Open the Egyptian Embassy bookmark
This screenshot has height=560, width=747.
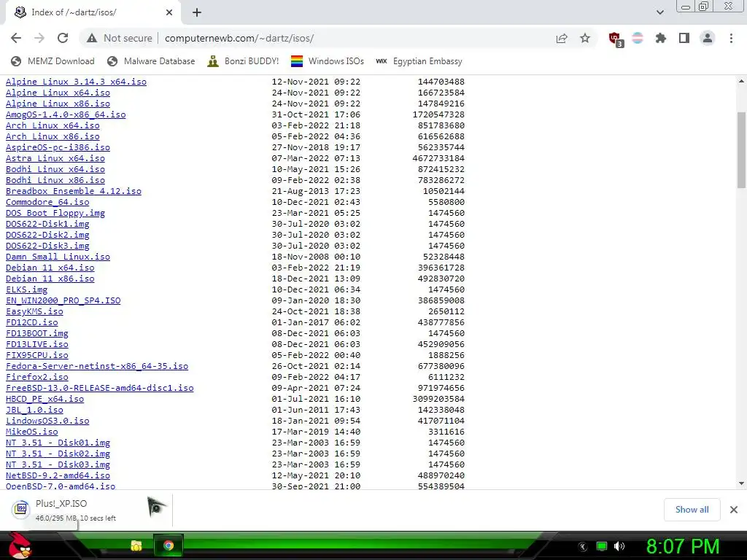[419, 61]
